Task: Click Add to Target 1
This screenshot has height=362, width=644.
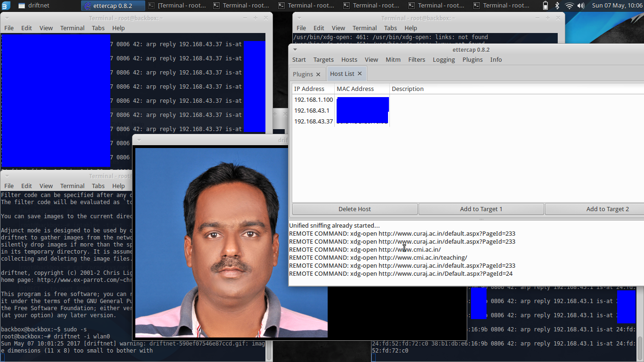Action: tap(481, 209)
